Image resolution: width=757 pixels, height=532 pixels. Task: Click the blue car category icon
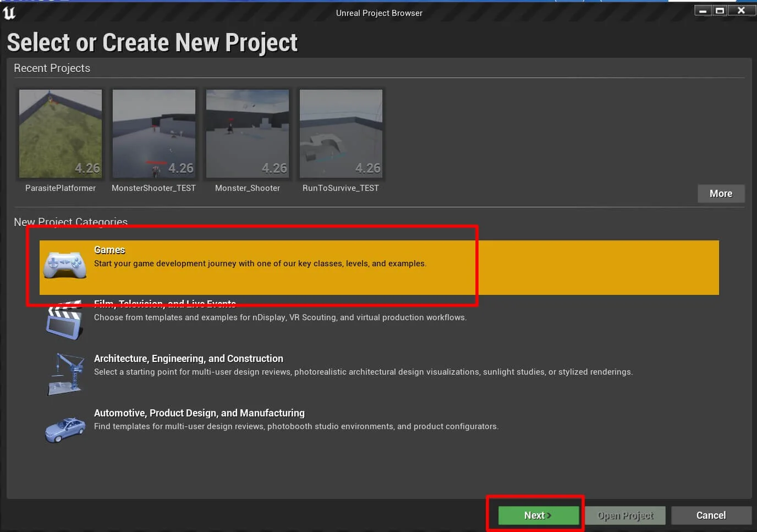[x=65, y=430]
